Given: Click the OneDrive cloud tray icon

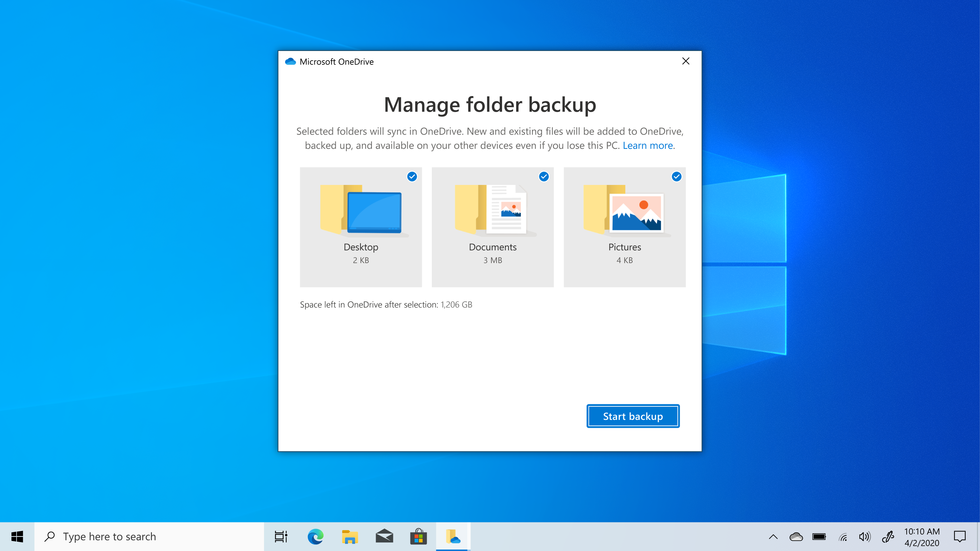Looking at the screenshot, I should coord(796,537).
